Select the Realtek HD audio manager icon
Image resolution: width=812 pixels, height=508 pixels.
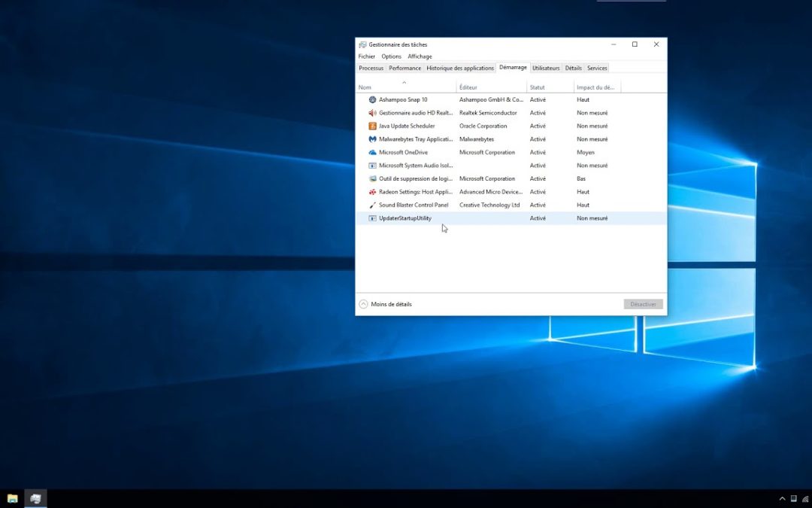(372, 113)
